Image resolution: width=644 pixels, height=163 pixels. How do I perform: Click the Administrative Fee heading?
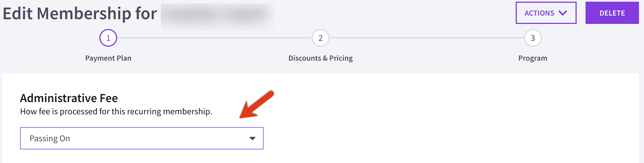point(69,98)
